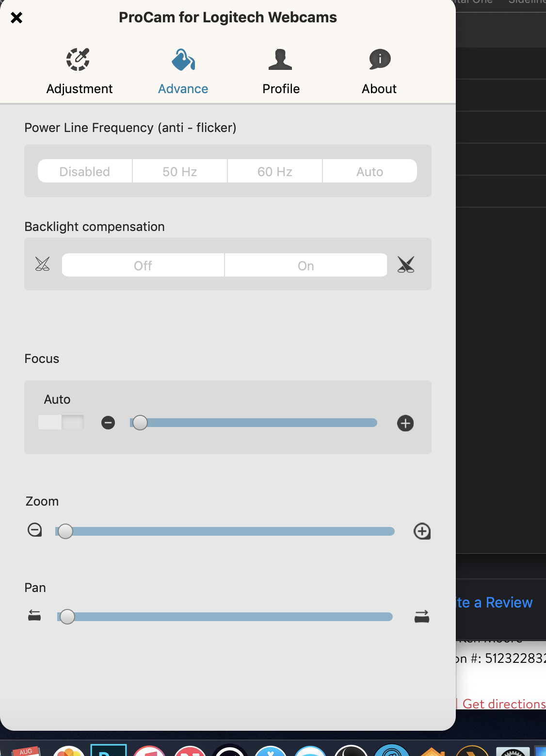
Task: Open the Home app in the Dock
Action: pyautogui.click(x=433, y=751)
